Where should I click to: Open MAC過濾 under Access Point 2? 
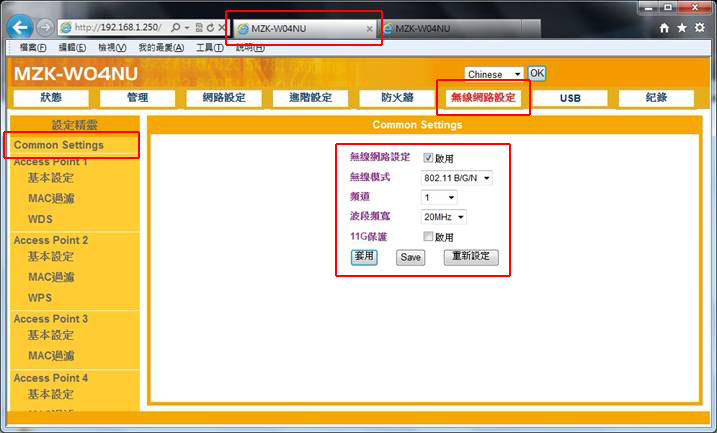(51, 277)
